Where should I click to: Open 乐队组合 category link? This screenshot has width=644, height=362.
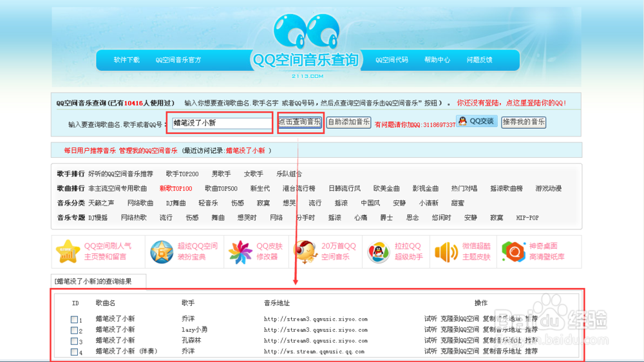[289, 174]
